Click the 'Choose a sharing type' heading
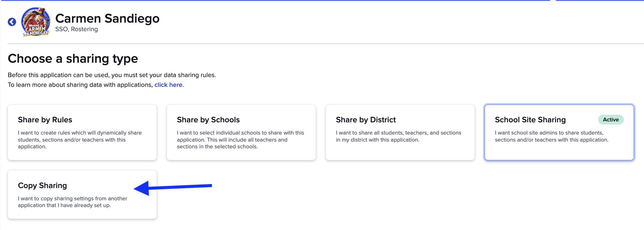The image size is (644, 230). [73, 58]
